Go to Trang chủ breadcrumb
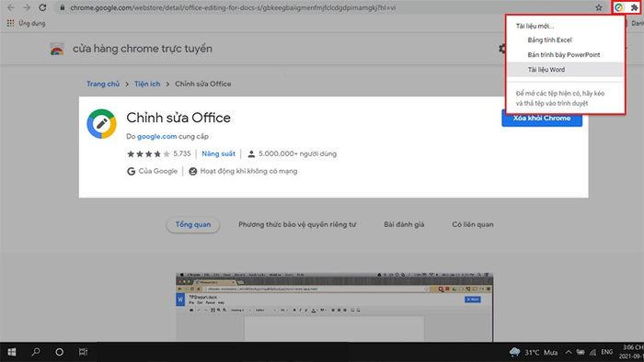The image size is (644, 362). 103,84
